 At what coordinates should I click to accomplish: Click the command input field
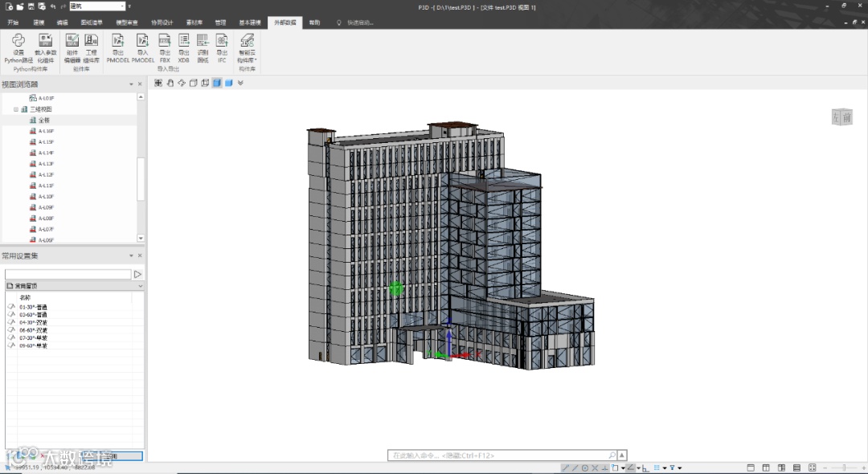click(x=498, y=456)
